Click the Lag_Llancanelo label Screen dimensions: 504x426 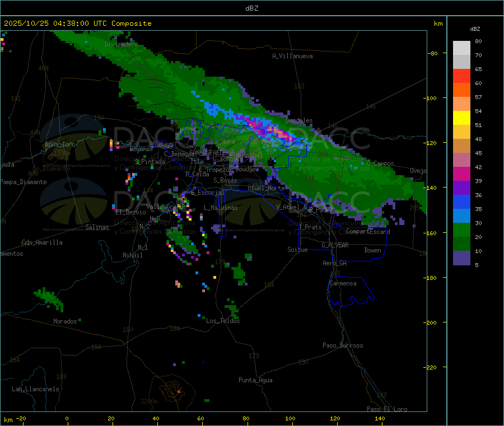[x=36, y=388]
